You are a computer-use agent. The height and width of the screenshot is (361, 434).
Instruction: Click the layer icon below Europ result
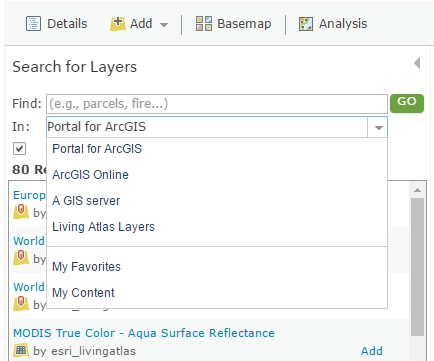pyautogui.click(x=21, y=212)
